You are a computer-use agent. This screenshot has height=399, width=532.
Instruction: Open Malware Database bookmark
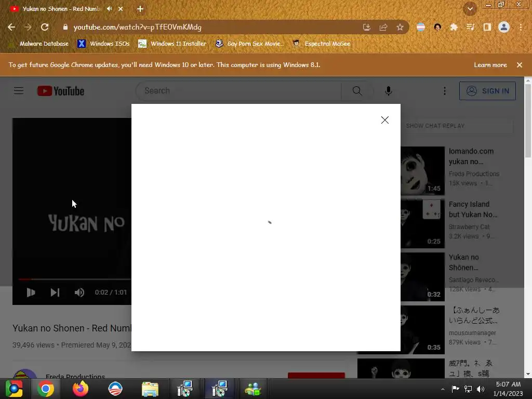(x=38, y=44)
